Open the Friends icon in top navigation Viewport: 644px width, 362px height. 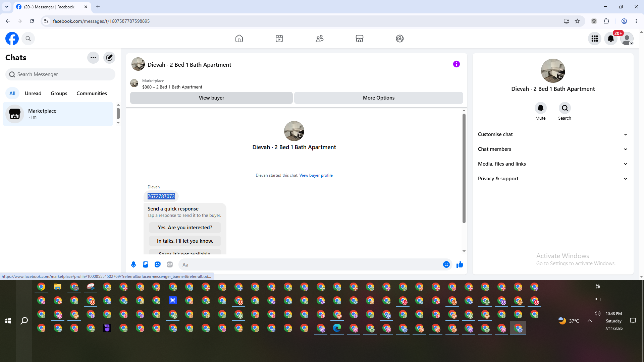320,39
